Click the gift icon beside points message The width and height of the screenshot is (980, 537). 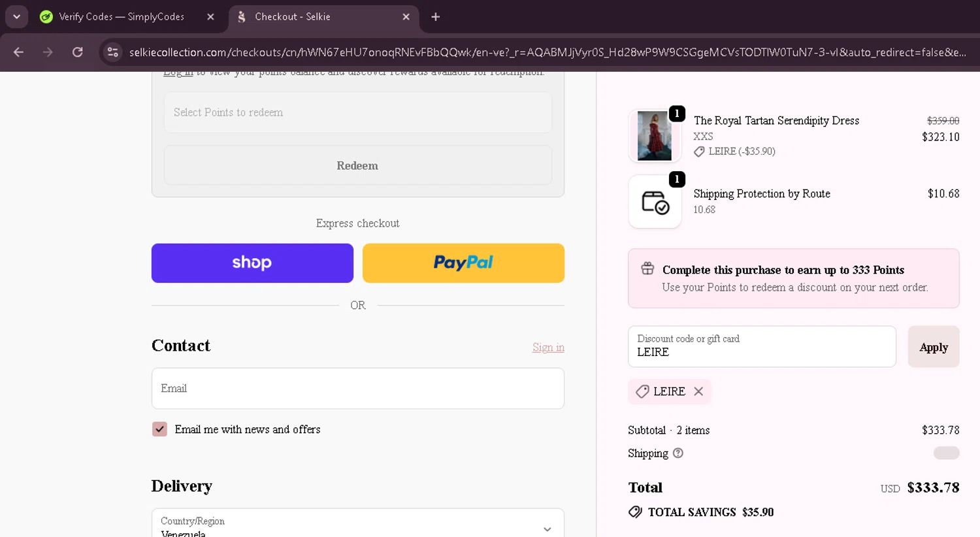pyautogui.click(x=647, y=268)
